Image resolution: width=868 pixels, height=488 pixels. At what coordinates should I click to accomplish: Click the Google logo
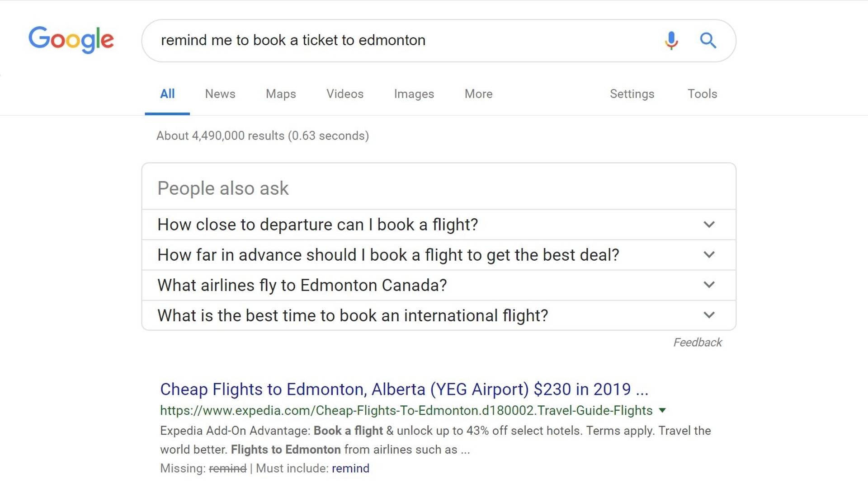pos(71,41)
